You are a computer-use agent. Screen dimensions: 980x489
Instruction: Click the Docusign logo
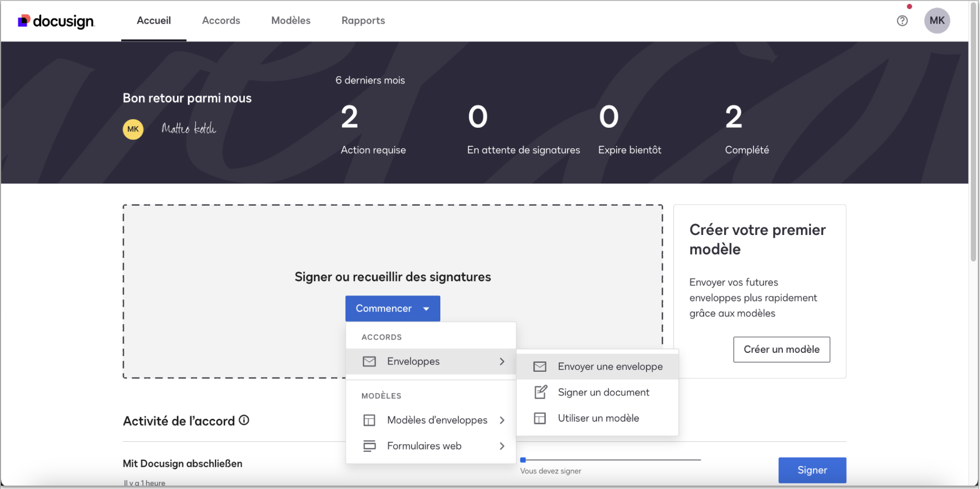56,21
